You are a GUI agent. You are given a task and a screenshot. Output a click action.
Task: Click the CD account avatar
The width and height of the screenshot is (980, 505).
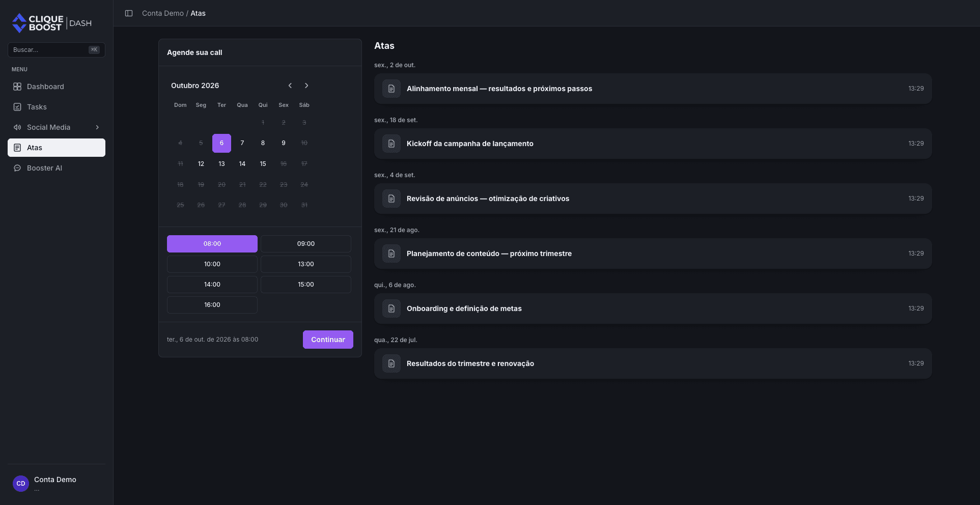[21, 483]
